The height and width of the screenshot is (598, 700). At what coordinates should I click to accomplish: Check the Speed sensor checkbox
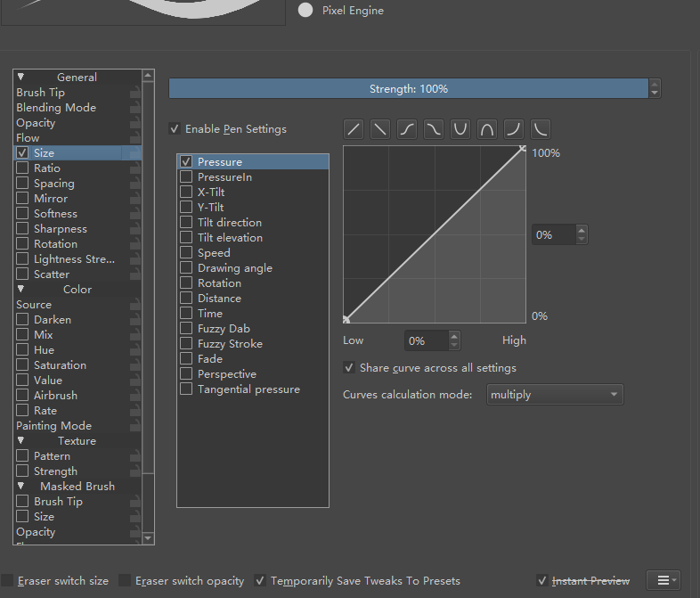pyautogui.click(x=186, y=253)
